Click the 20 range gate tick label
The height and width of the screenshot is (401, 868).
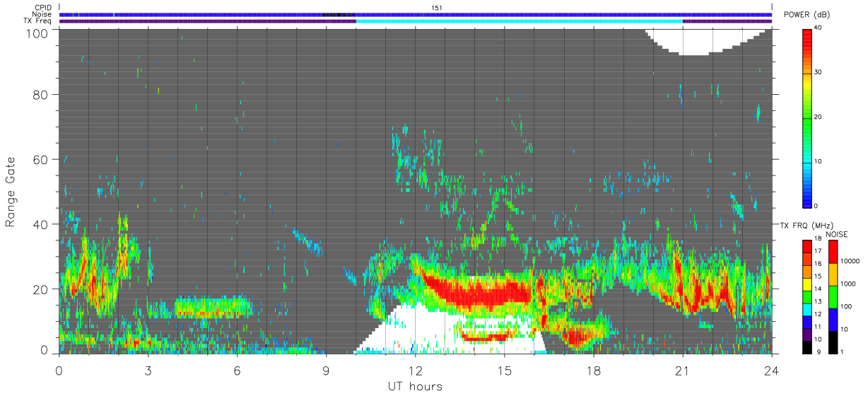click(x=40, y=289)
